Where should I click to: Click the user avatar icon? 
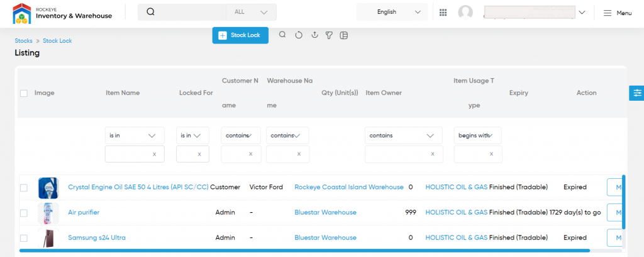point(465,13)
